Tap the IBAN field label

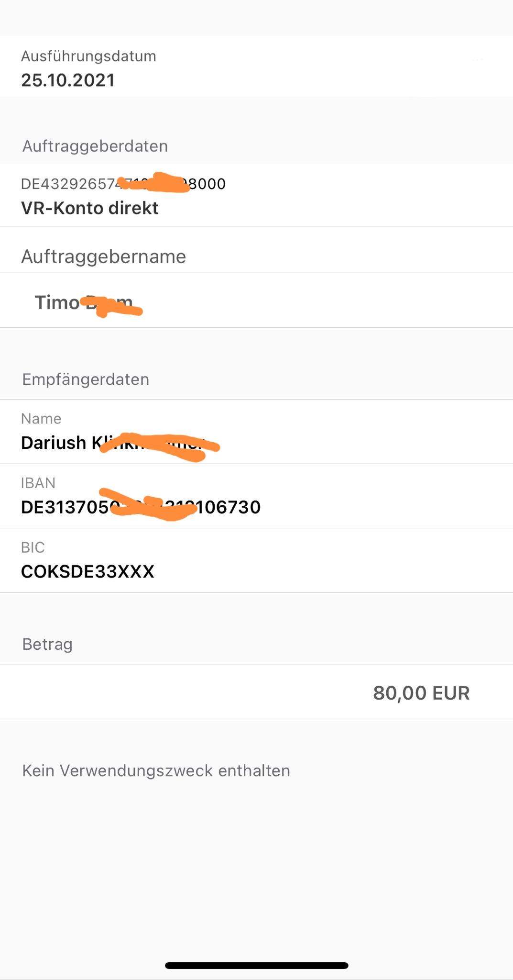38,483
